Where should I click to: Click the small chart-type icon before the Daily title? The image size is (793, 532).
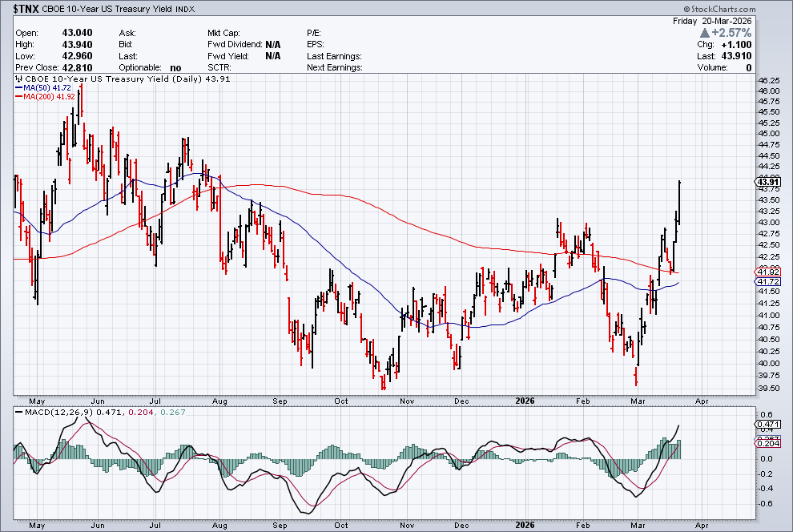[x=18, y=79]
